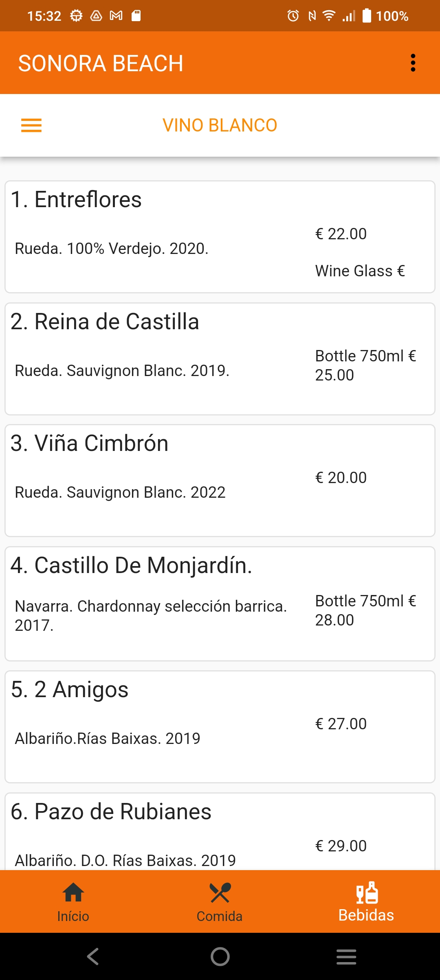Tap the € 22.00 Entreflores price
This screenshot has height=980, width=440.
341,234
